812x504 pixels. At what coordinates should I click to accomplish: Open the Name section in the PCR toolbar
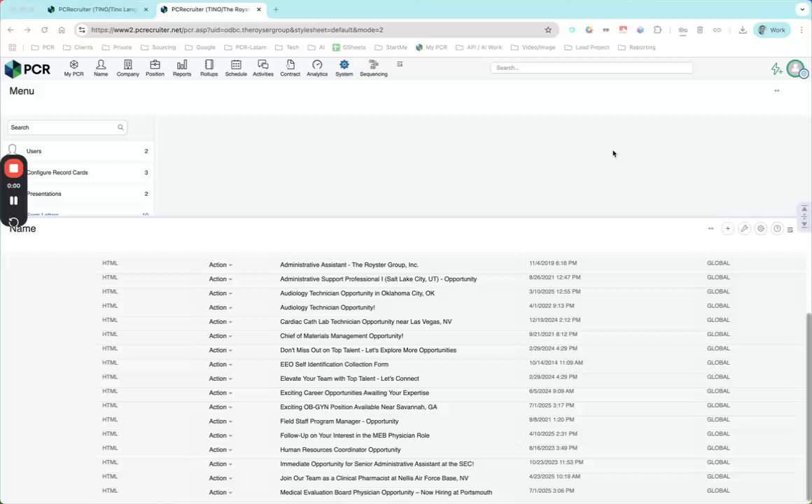tap(101, 68)
